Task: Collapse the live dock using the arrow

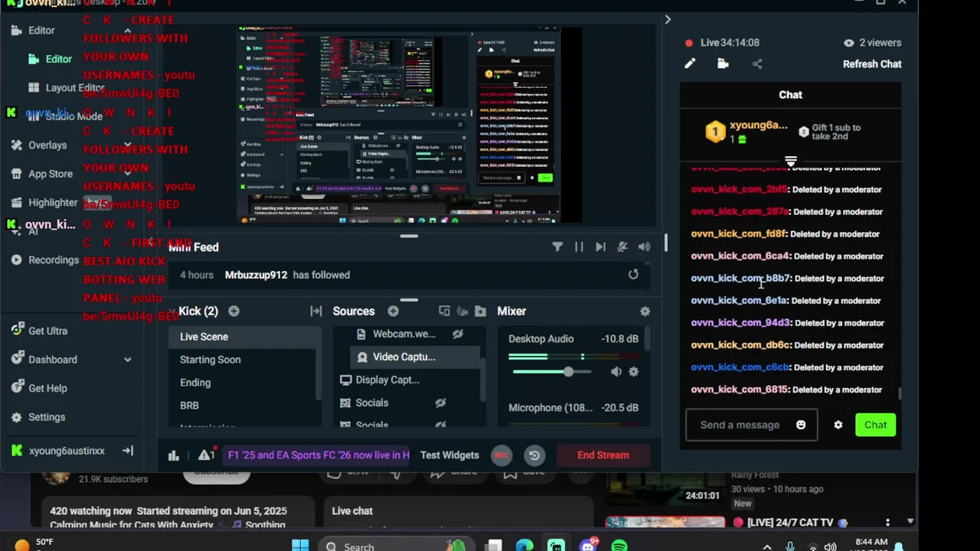Action: (668, 20)
